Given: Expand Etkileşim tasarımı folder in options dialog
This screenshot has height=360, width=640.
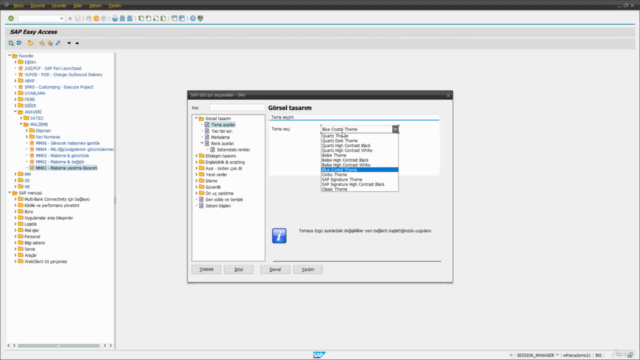Looking at the screenshot, I should (x=196, y=156).
